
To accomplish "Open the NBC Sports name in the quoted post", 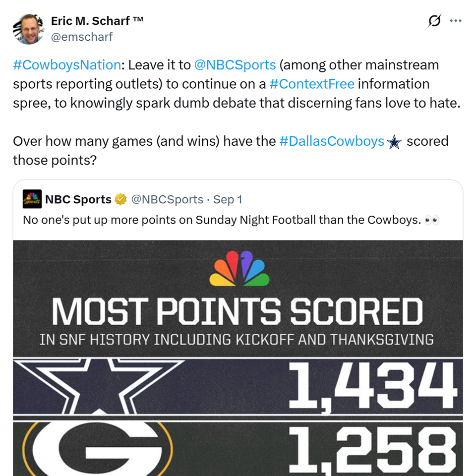I will (x=78, y=199).
